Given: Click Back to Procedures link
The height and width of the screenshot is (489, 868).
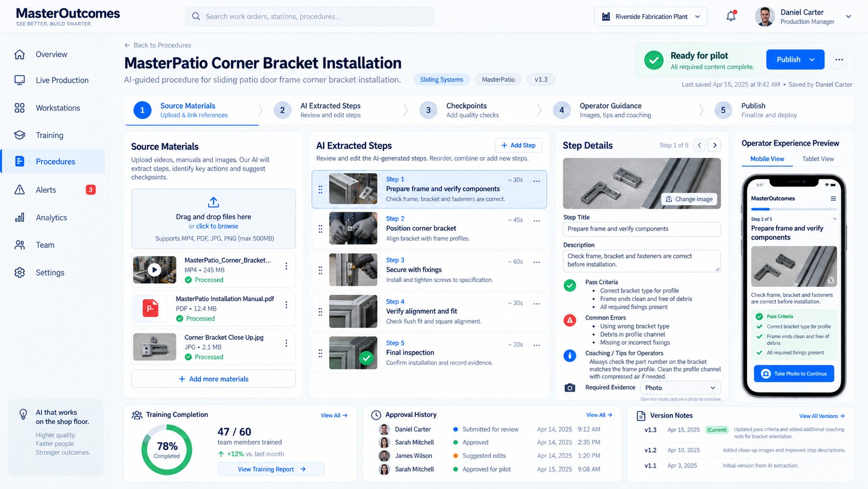Looking at the screenshot, I should pyautogui.click(x=157, y=45).
